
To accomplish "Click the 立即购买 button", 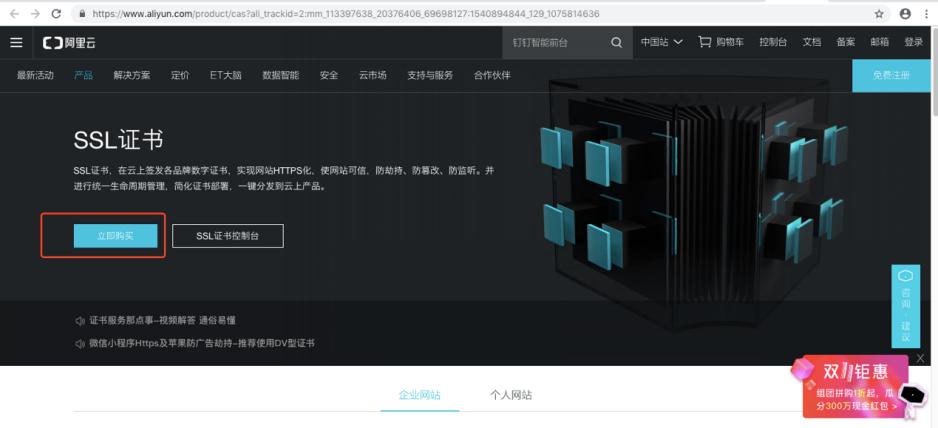I will [x=115, y=236].
